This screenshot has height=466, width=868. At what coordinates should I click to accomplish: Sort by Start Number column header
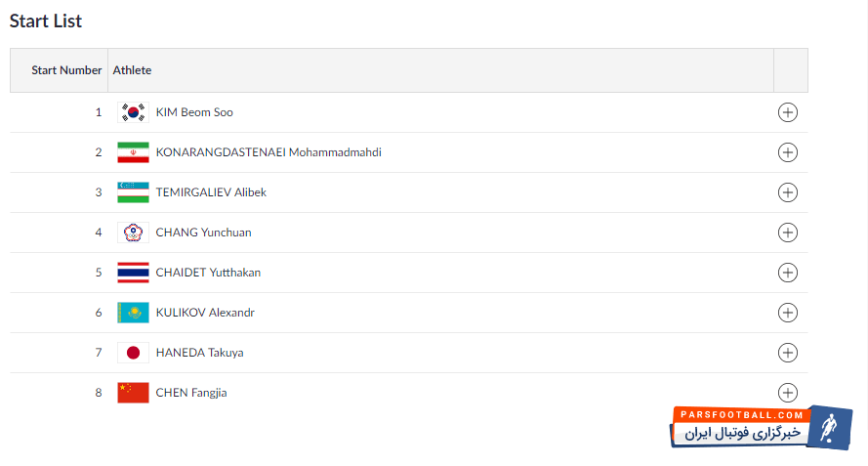pos(66,70)
